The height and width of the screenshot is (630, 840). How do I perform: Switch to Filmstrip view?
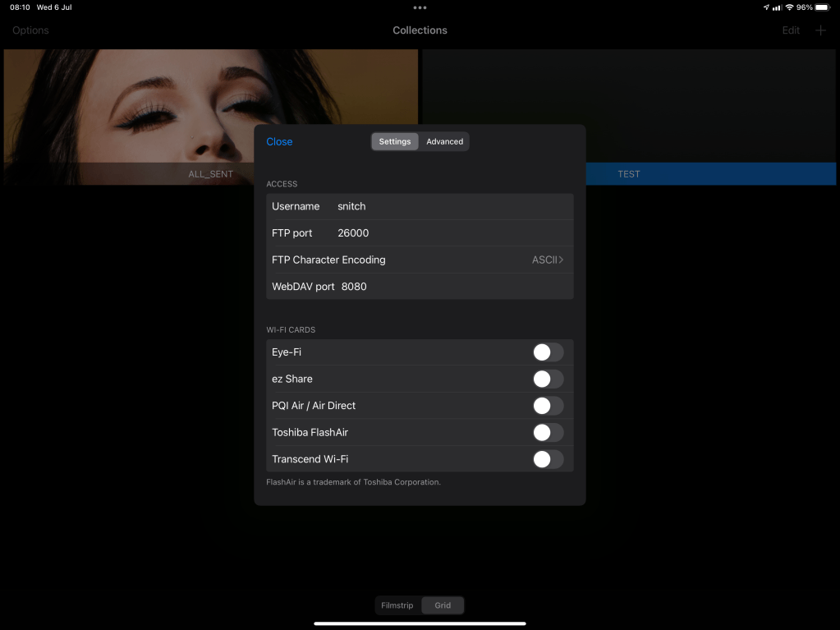(397, 605)
